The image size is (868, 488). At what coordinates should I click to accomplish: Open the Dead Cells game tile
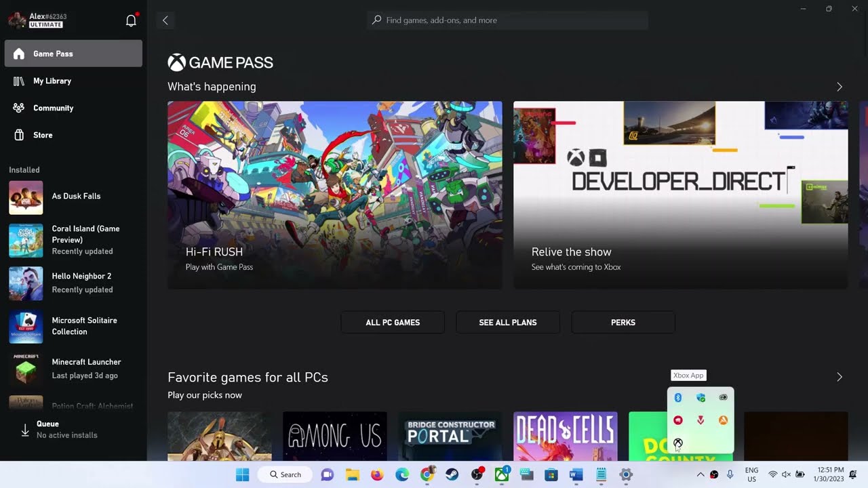click(x=566, y=436)
